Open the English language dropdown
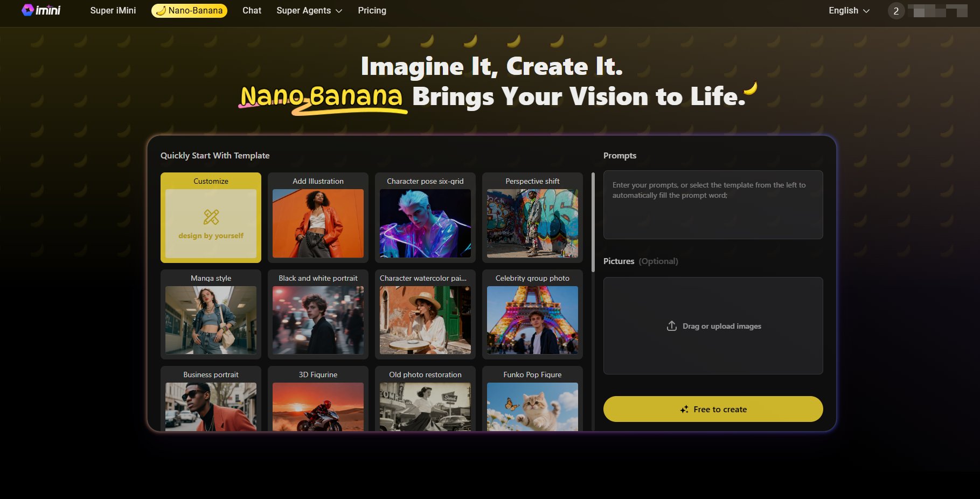This screenshot has width=980, height=499. (x=849, y=10)
